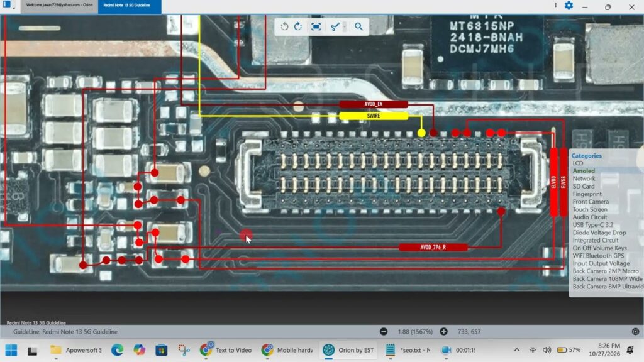Open volume speaker tray icon
This screenshot has height=362, width=644.
pyautogui.click(x=547, y=350)
